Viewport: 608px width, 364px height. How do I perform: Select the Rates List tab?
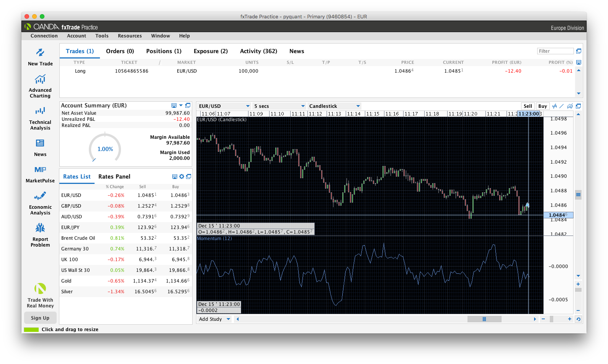[x=77, y=177]
